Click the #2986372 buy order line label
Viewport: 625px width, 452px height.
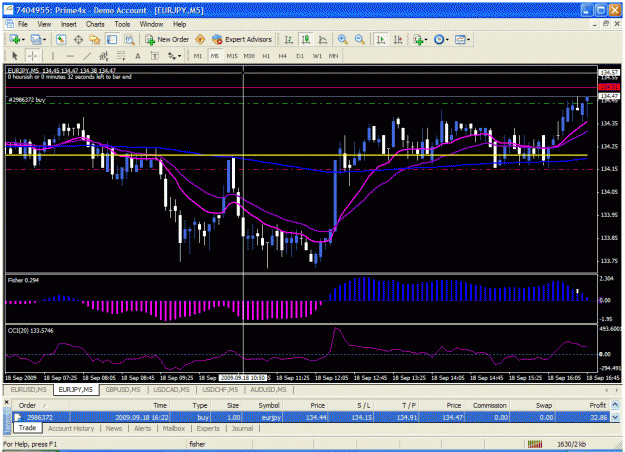click(x=27, y=100)
